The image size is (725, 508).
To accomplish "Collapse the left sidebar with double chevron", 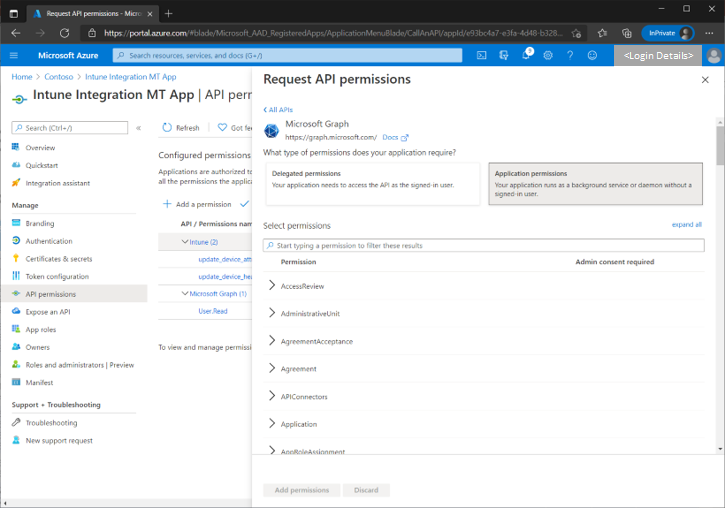I will [x=138, y=128].
